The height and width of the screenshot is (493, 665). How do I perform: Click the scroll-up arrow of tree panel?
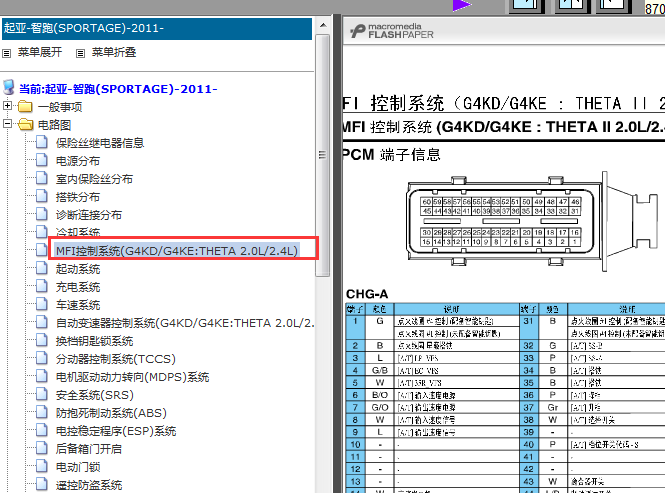coord(323,25)
